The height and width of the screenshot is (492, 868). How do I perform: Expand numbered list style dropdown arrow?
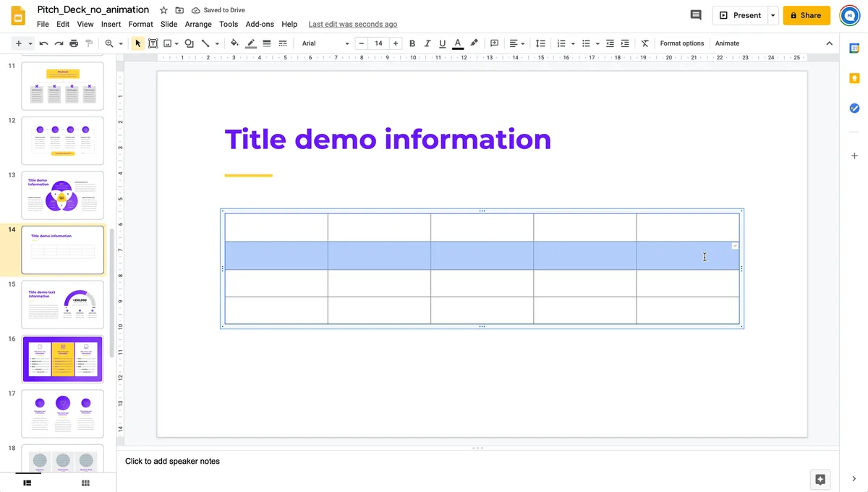(573, 43)
